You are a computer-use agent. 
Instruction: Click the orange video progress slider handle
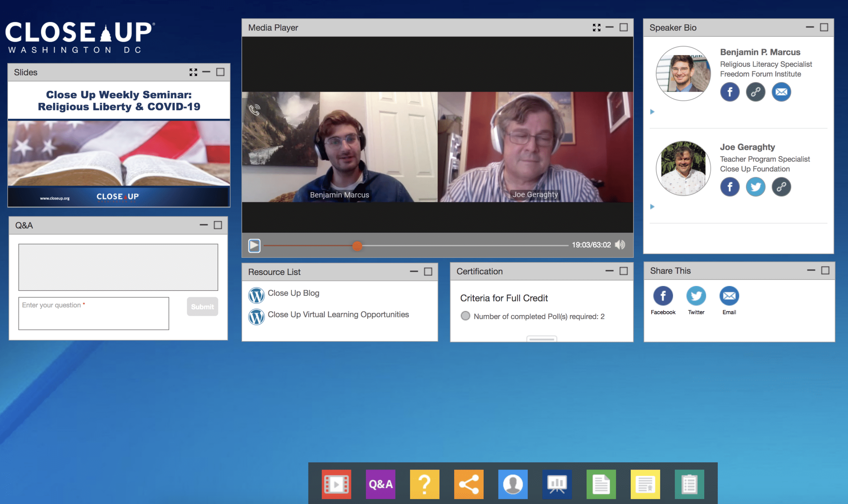(x=357, y=246)
